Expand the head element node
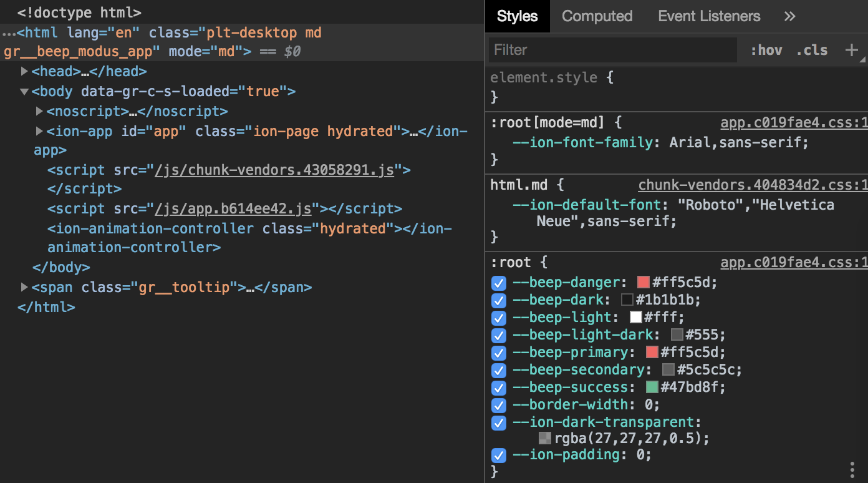The image size is (868, 483). pyautogui.click(x=25, y=71)
